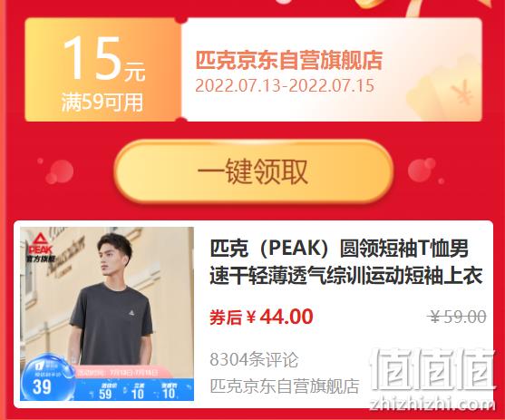Visit store link 匹克京东自营旗舰店 below reviews
The width and height of the screenshot is (505, 420).
tap(285, 386)
